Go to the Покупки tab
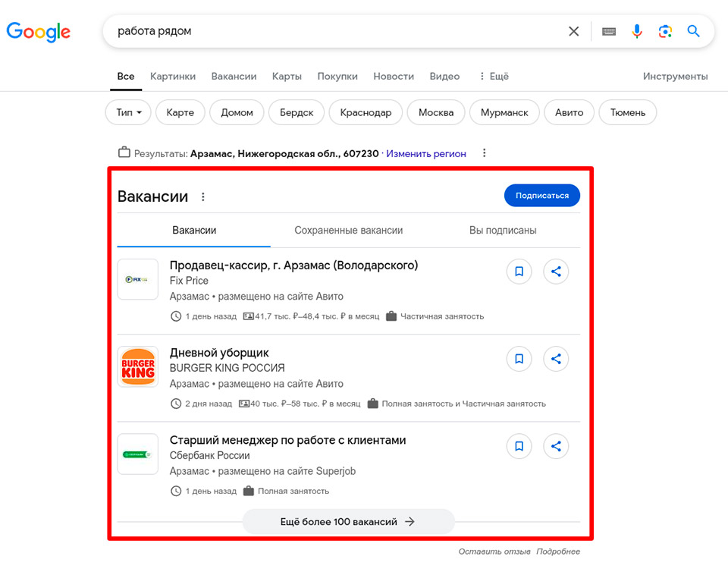 [337, 76]
